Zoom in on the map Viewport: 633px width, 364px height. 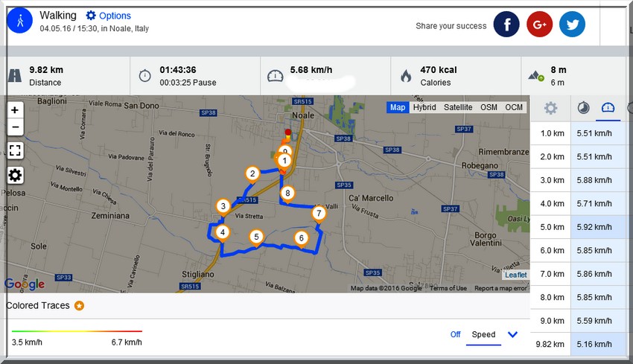(15, 109)
